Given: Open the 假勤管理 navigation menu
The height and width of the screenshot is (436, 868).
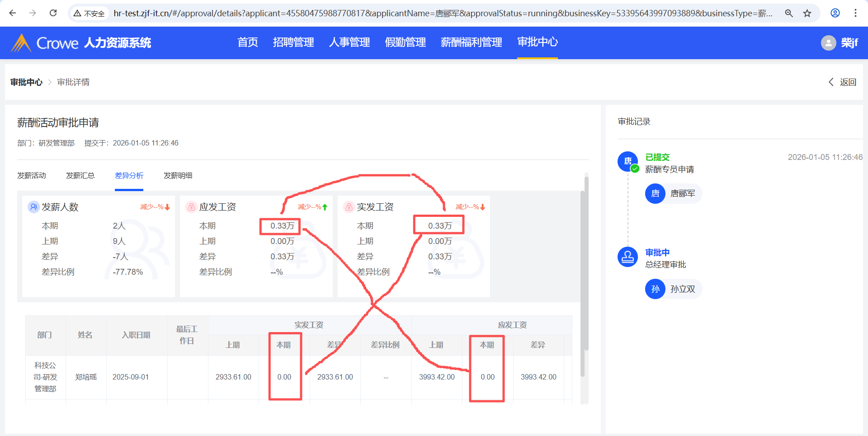Looking at the screenshot, I should pos(406,42).
